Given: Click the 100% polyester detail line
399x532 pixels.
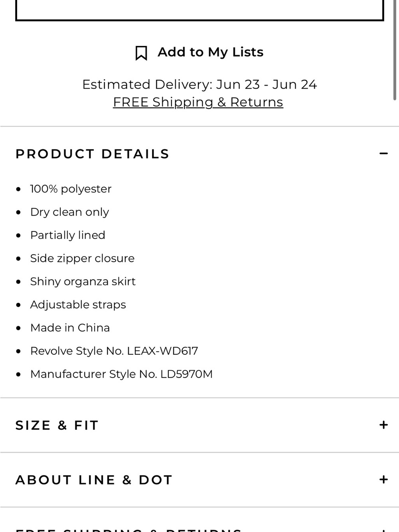Looking at the screenshot, I should click(71, 189).
